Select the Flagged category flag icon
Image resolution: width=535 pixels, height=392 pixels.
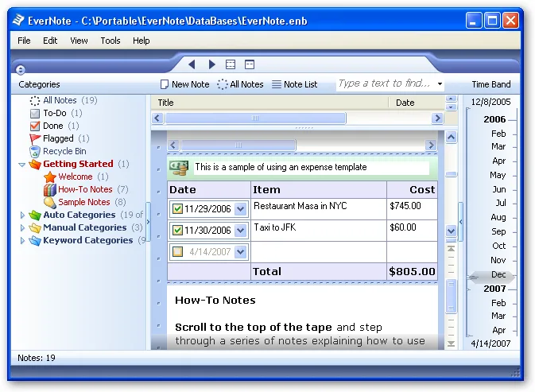[x=35, y=138]
